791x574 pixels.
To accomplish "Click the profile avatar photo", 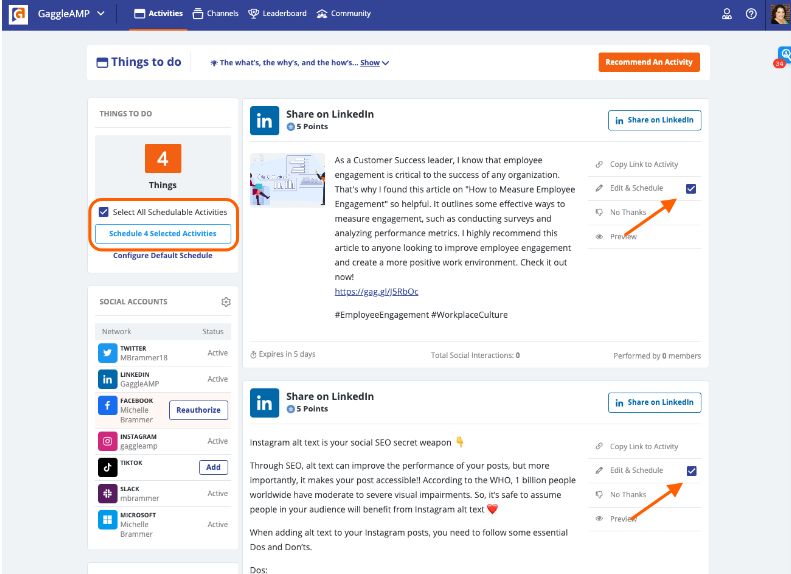I will tap(780, 14).
